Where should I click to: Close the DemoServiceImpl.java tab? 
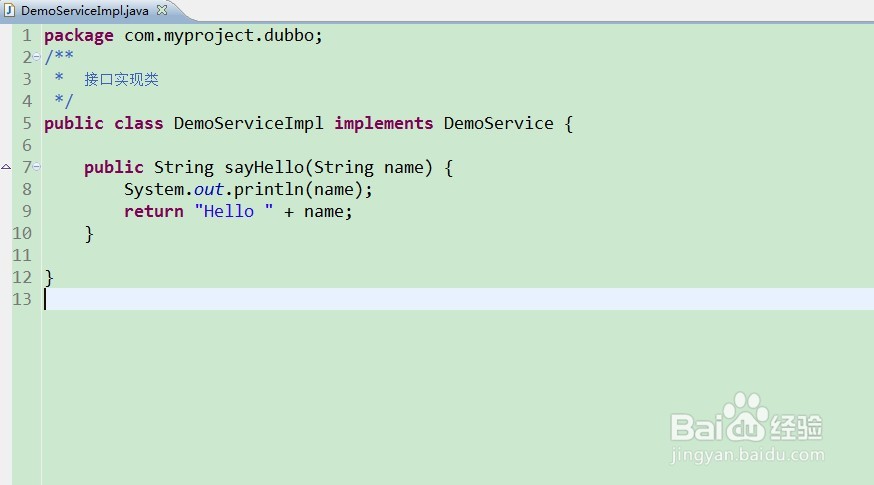(162, 9)
